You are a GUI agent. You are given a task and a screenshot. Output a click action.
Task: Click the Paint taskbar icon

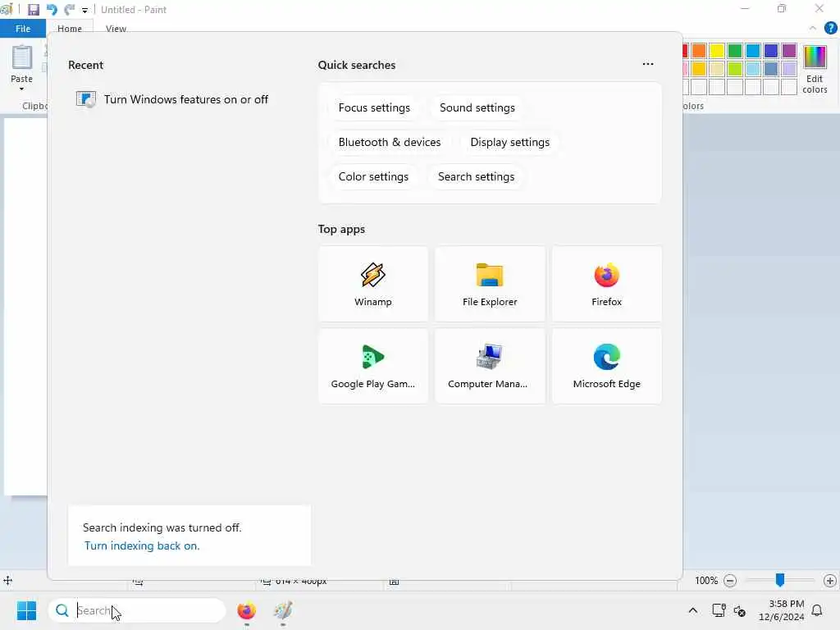click(x=283, y=610)
